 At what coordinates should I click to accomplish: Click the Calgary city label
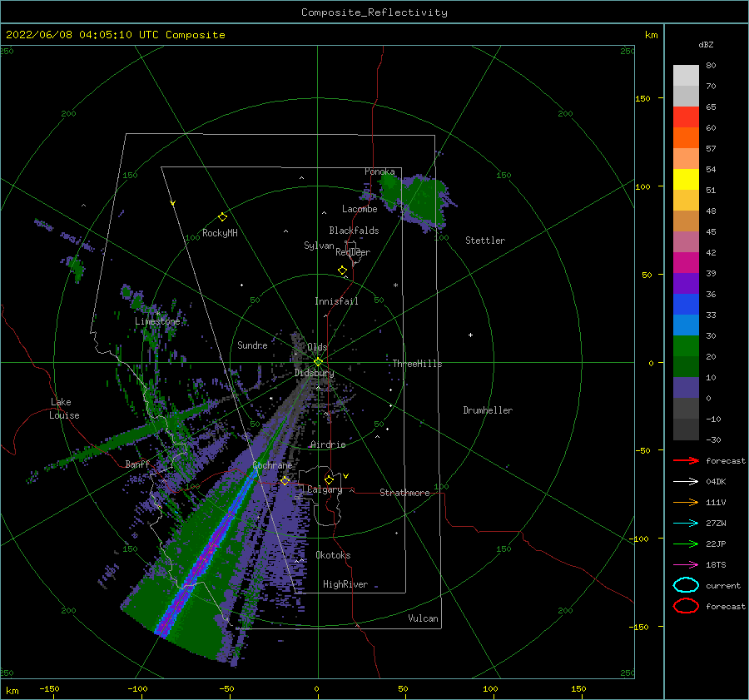pyautogui.click(x=325, y=489)
